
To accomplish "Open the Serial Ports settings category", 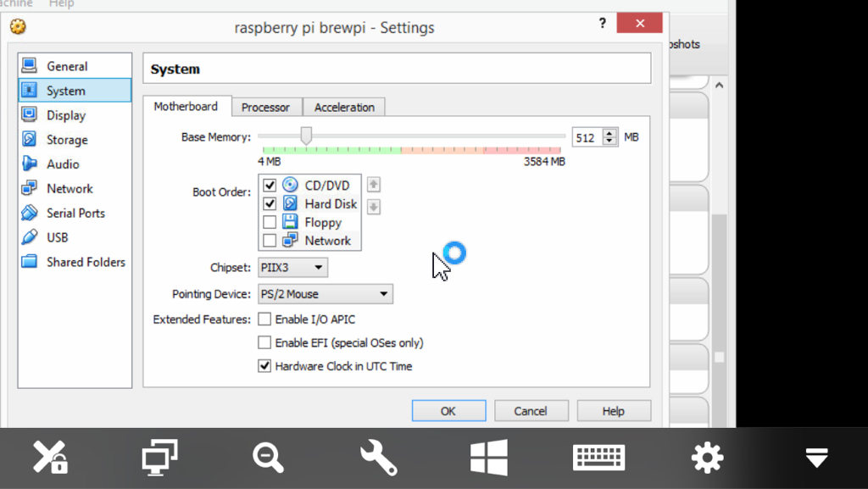I will pyautogui.click(x=75, y=213).
